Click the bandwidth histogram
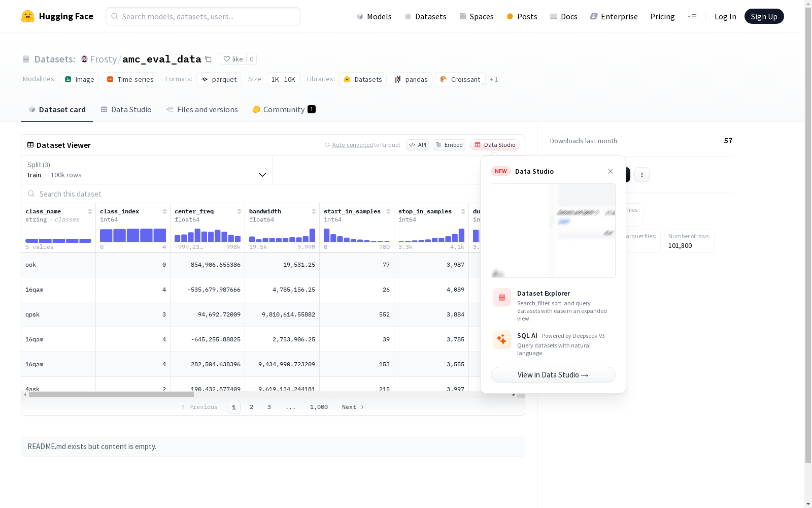The height and width of the screenshot is (508, 812). 282,235
